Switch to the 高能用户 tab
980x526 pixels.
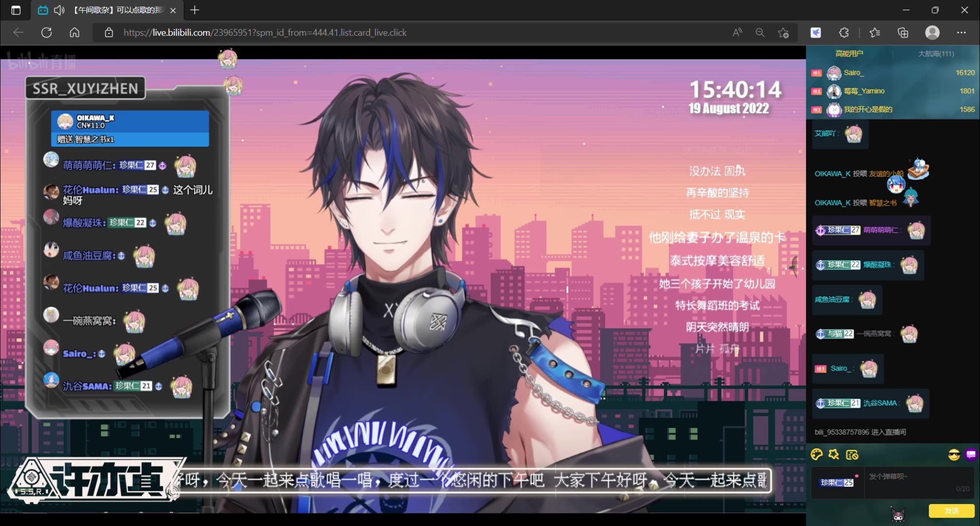point(849,54)
